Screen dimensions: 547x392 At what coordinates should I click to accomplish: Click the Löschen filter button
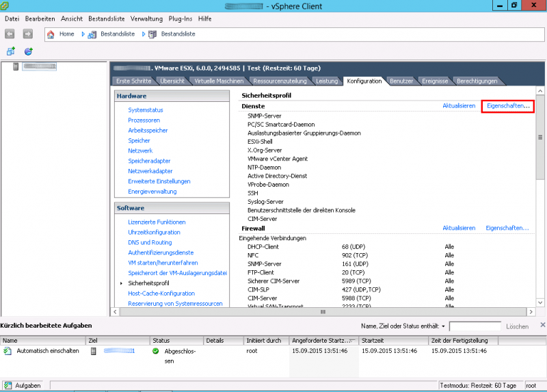(517, 326)
